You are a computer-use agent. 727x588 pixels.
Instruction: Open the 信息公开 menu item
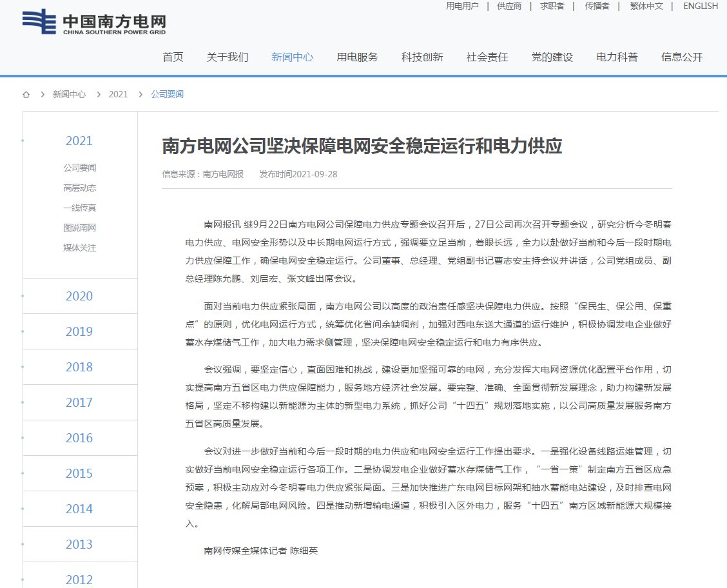tap(682, 57)
